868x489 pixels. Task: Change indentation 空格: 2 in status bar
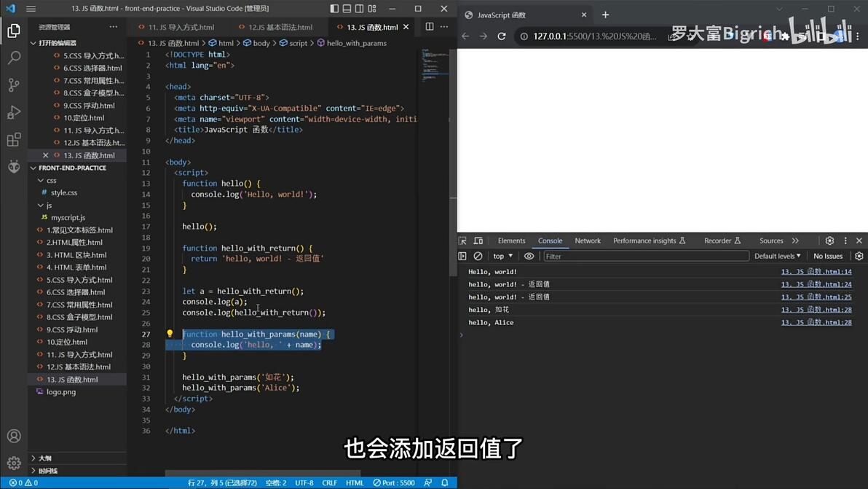click(x=276, y=483)
